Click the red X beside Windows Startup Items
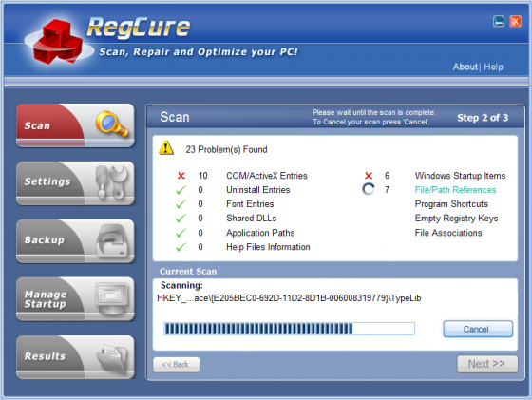The width and height of the screenshot is (532, 400). click(x=369, y=176)
